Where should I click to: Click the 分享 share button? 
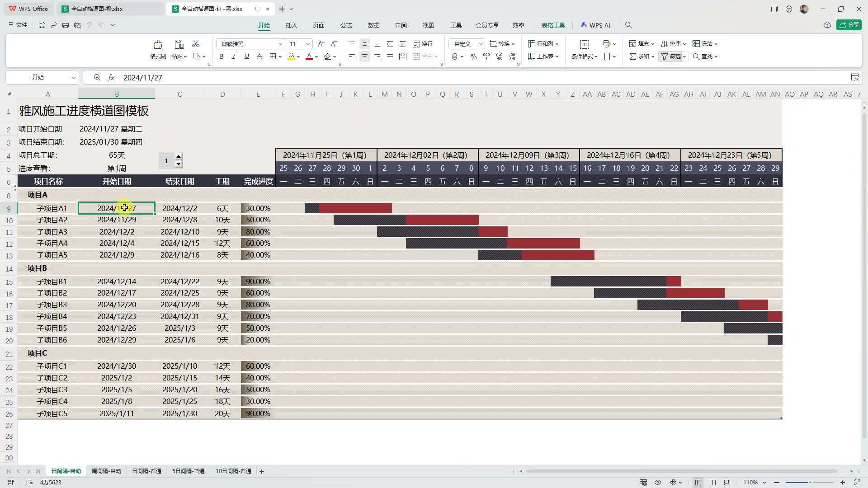pos(849,25)
